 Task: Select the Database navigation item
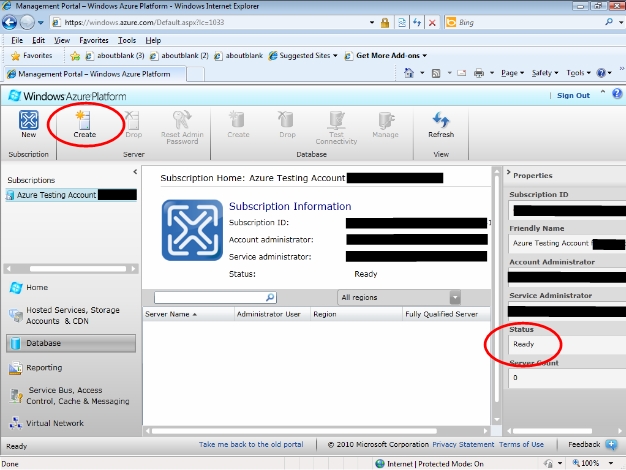(x=71, y=343)
